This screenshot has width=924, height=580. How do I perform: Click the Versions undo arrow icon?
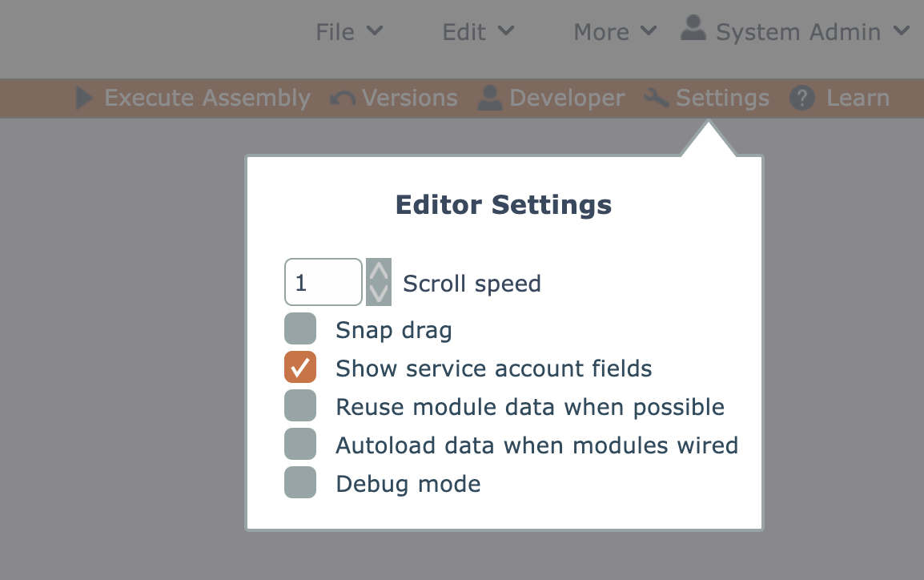click(343, 99)
